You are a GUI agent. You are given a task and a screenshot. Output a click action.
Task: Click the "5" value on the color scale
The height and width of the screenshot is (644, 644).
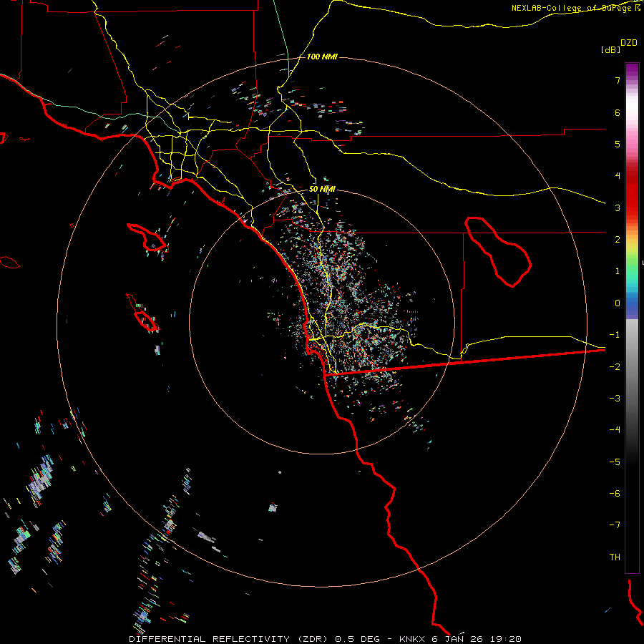[618, 144]
